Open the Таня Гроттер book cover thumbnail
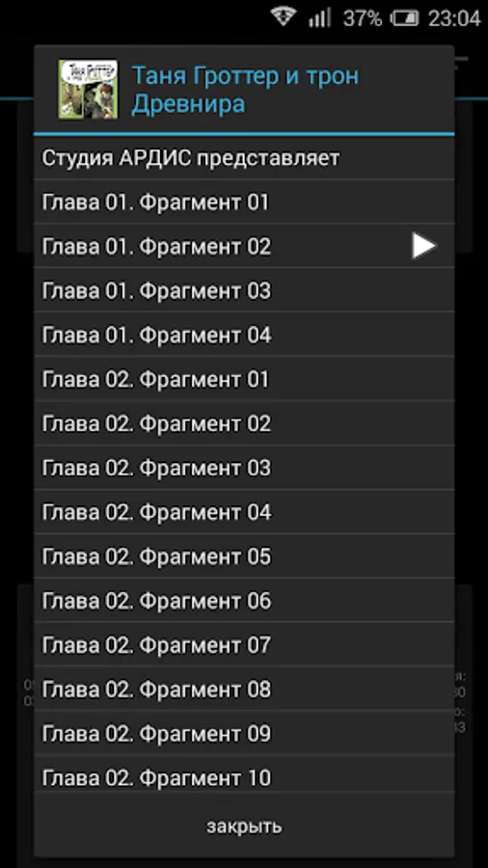Screen dimensions: 488x868 point(88,90)
